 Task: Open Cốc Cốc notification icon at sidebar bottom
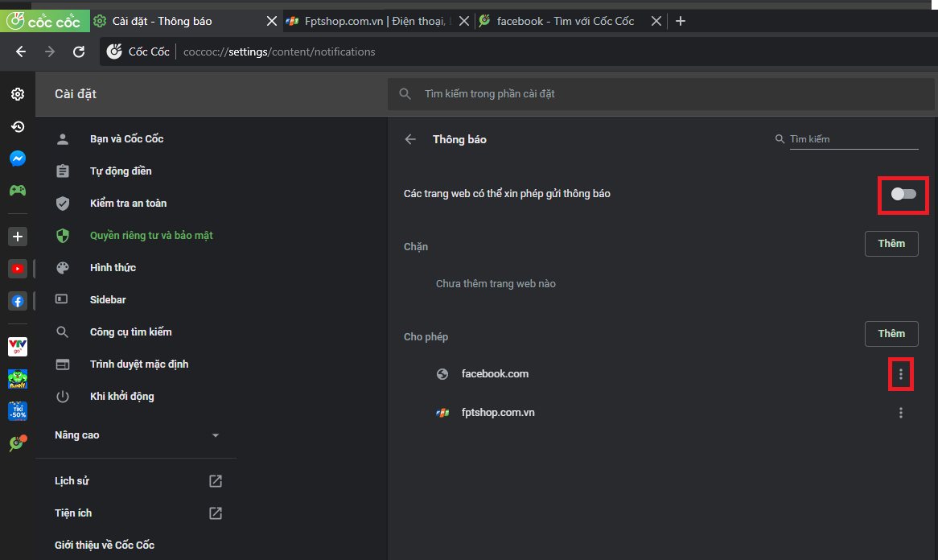point(18,443)
